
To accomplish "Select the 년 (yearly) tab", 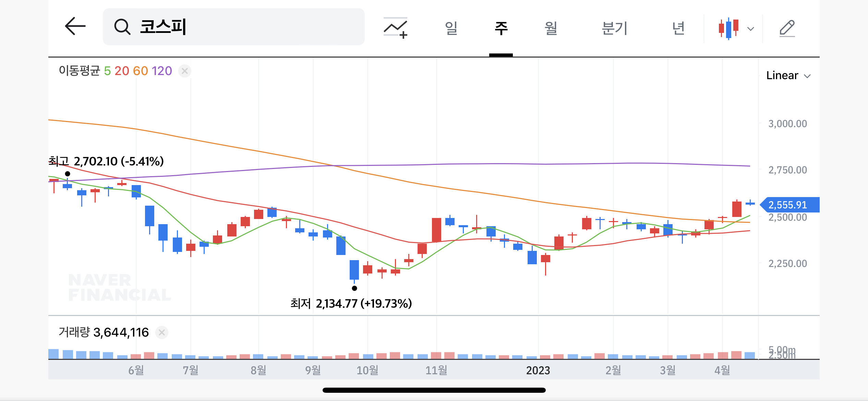I will [678, 28].
